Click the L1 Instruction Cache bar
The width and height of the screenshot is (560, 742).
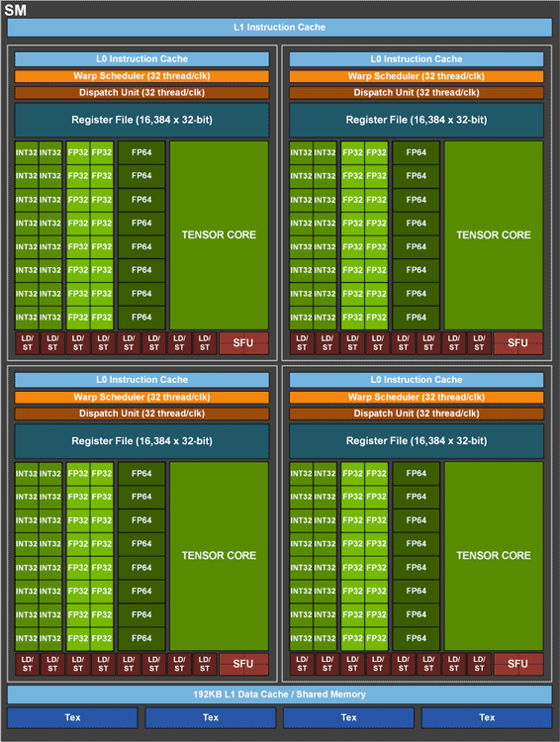coord(279,28)
